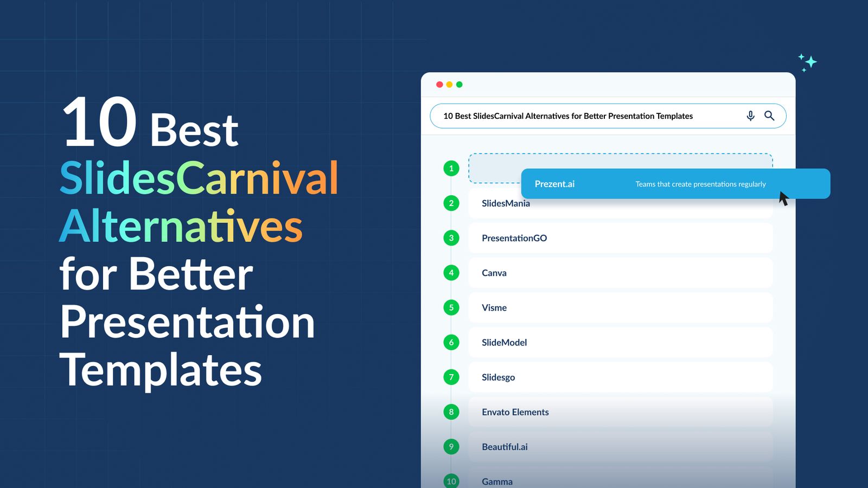Screen dimensions: 868x488
Task: Open the Slidesgo list row
Action: click(621, 377)
